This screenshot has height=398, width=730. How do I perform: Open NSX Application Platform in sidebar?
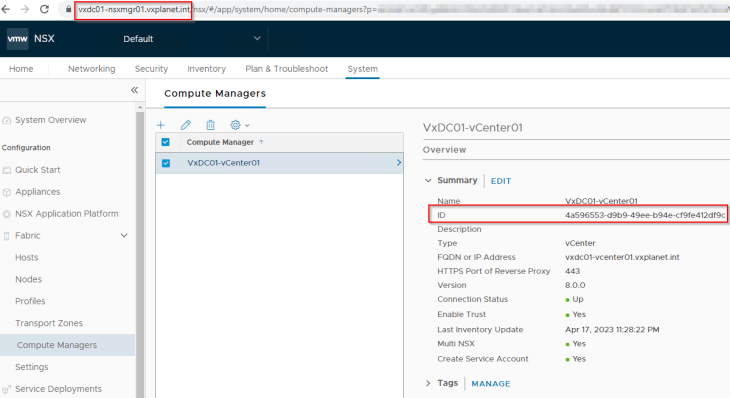(67, 214)
